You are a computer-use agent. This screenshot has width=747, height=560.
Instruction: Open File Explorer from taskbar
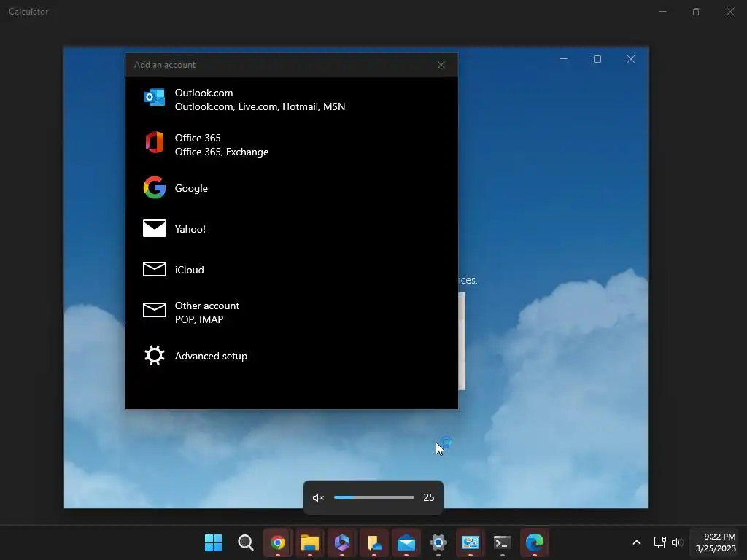(x=309, y=542)
